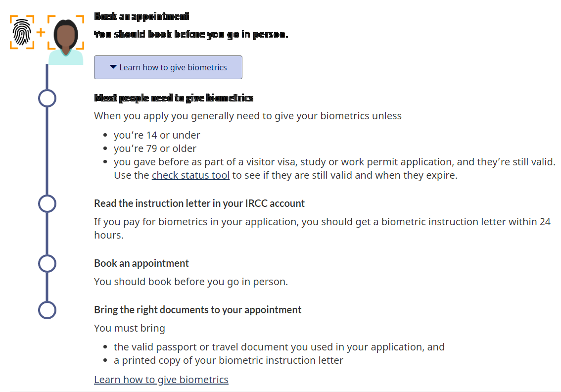Image resolution: width=561 pixels, height=392 pixels.
Task: Click Bring the right documents heading
Action: click(x=198, y=310)
